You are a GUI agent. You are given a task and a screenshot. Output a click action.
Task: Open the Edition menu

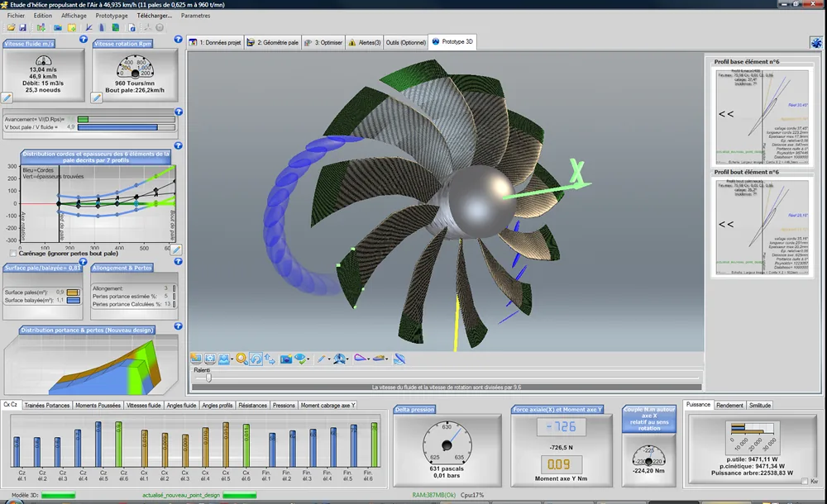click(x=43, y=16)
